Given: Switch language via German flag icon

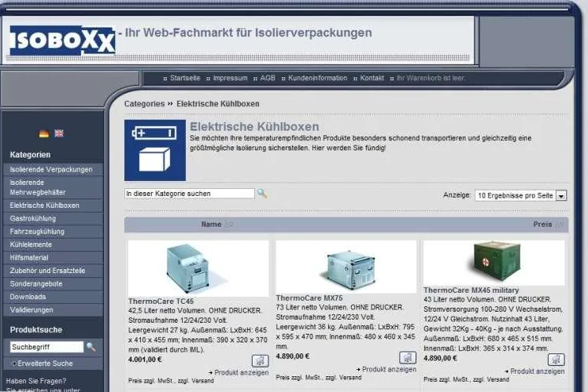Looking at the screenshot, I should click(44, 134).
